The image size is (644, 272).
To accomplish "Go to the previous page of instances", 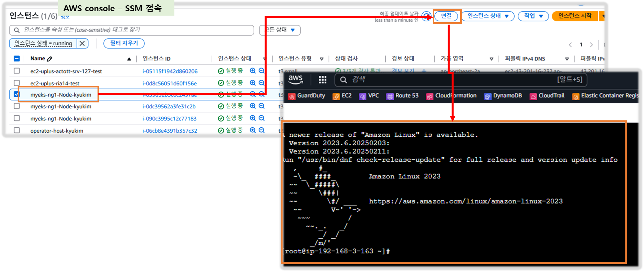I will 570,45.
